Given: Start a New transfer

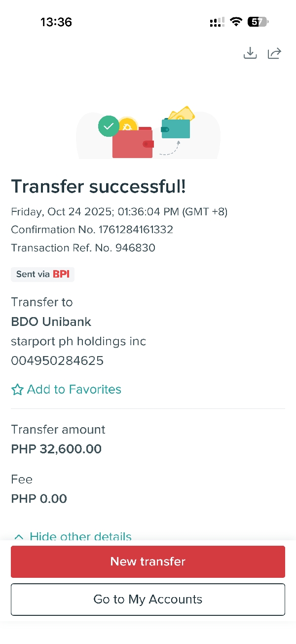Looking at the screenshot, I should pos(148,562).
